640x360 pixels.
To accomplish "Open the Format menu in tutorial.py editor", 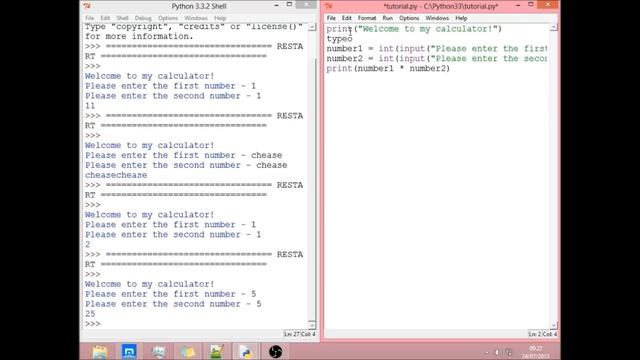I will coord(367,18).
